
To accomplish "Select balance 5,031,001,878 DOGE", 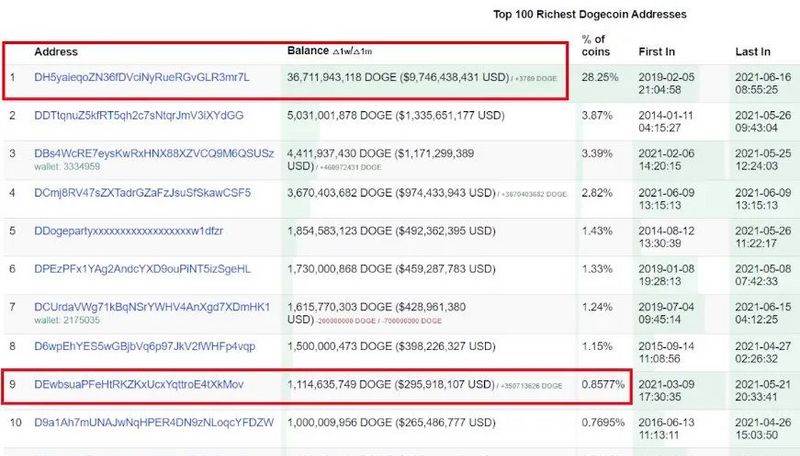I will [339, 116].
